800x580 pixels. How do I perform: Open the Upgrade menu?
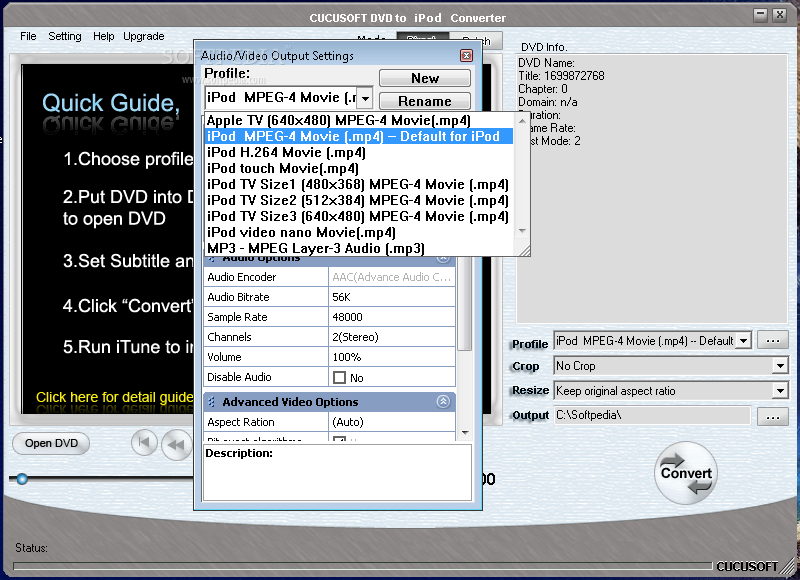pos(143,36)
